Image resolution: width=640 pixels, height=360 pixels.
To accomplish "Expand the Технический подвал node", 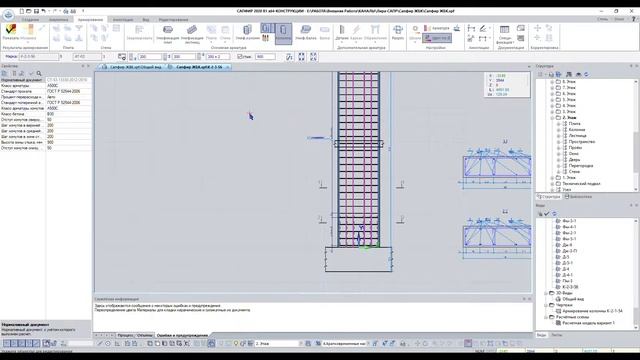I will click(552, 184).
